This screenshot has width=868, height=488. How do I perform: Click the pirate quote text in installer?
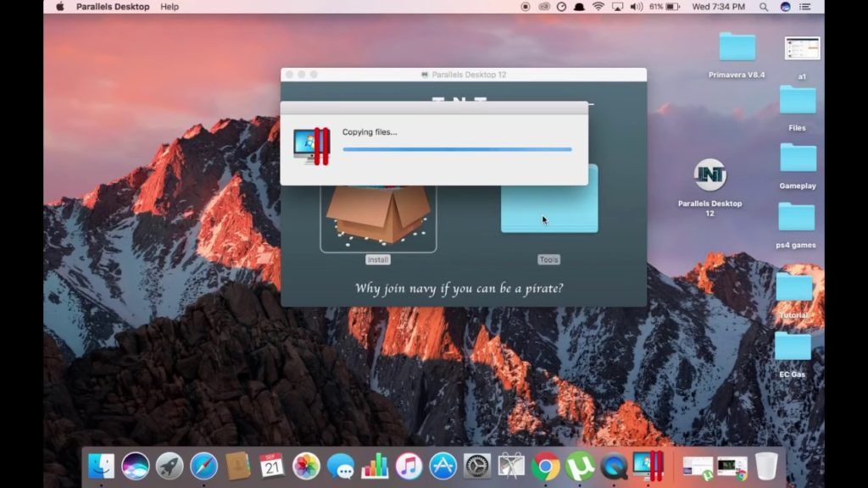459,288
